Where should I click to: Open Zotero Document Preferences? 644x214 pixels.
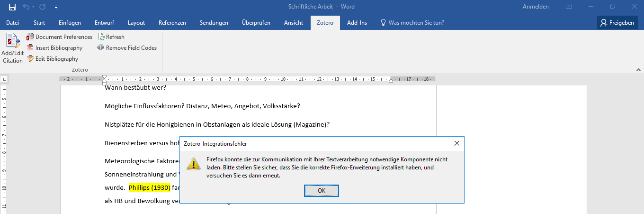60,37
